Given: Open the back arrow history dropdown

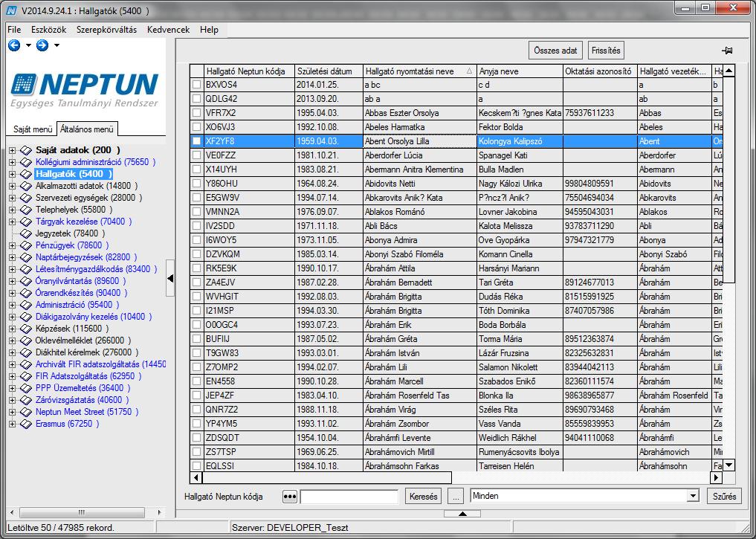Looking at the screenshot, I should [x=28, y=45].
